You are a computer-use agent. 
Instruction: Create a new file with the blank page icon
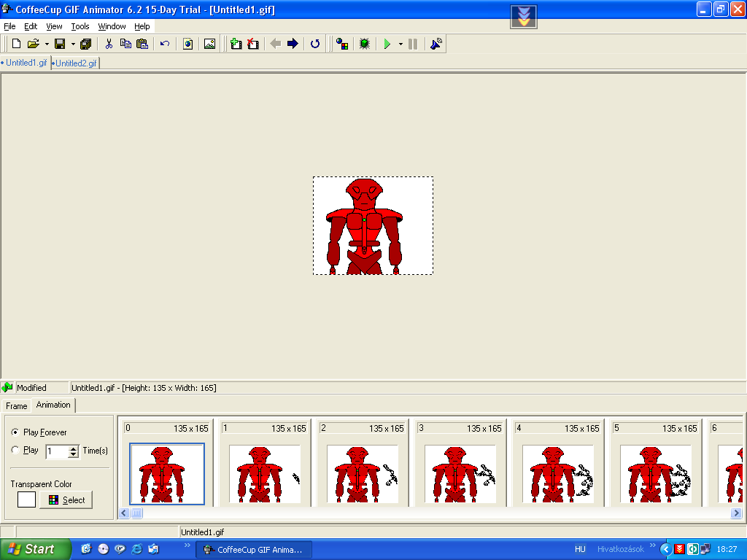click(16, 44)
